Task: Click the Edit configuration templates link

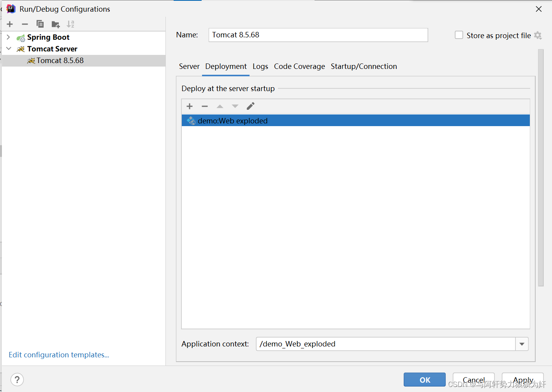Action: (x=59, y=355)
